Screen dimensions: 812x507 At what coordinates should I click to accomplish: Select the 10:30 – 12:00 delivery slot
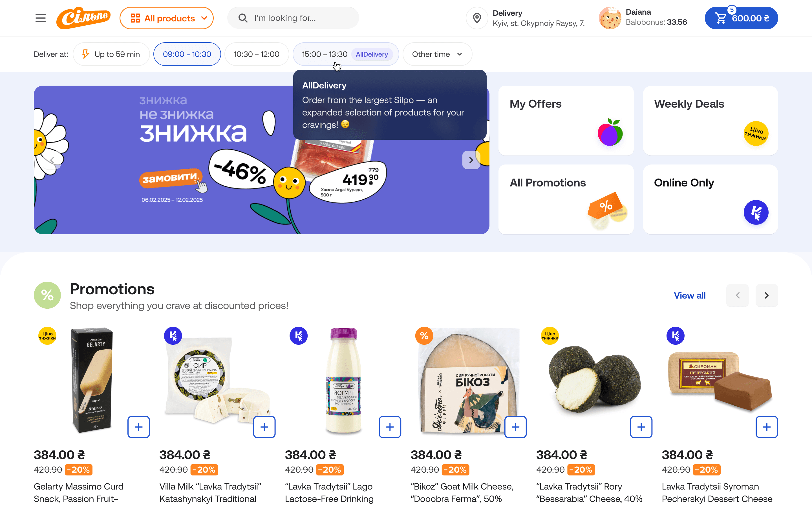[x=256, y=54]
